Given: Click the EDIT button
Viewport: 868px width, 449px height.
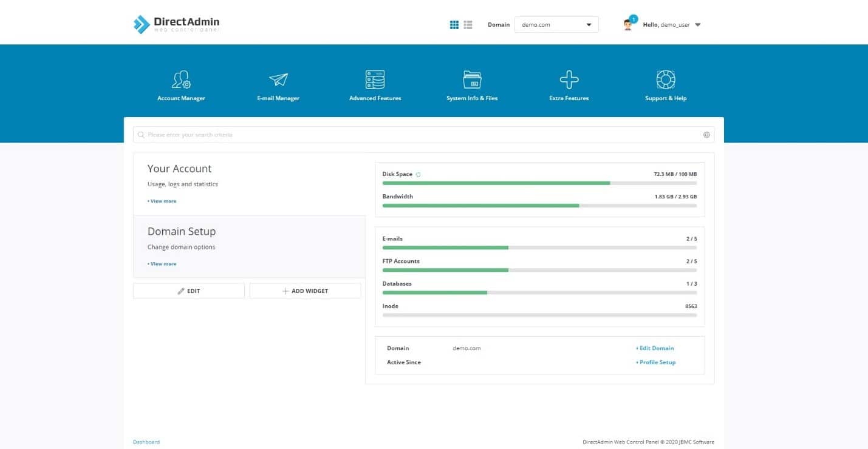Looking at the screenshot, I should click(189, 291).
